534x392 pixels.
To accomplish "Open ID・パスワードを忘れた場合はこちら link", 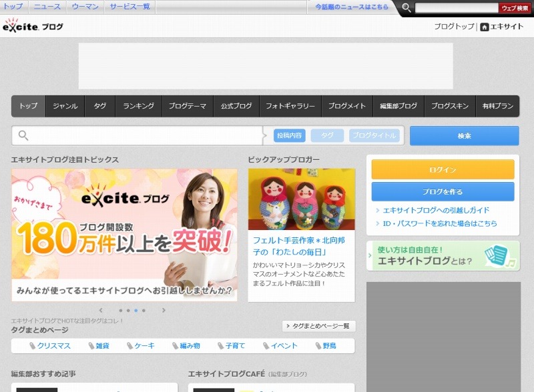I will point(440,223).
